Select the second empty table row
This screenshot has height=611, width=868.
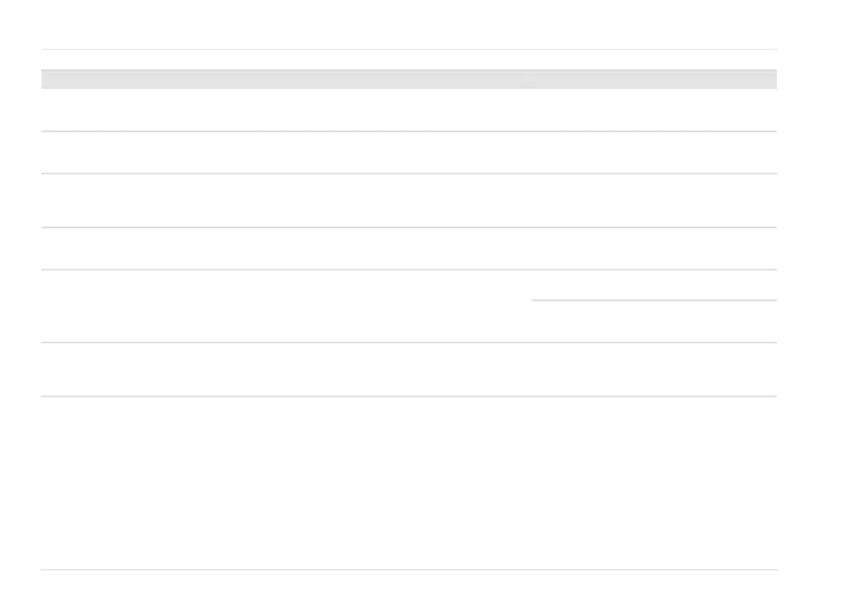point(408,152)
